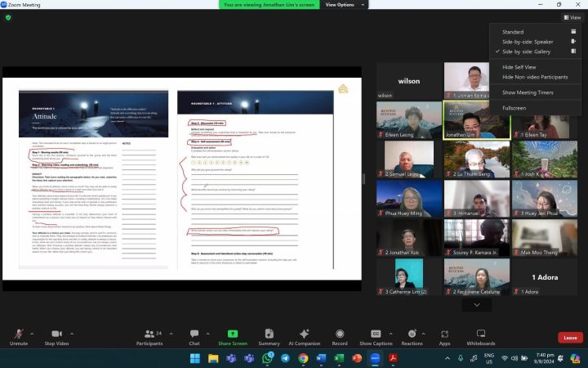The height and width of the screenshot is (368, 588).
Task: Click the green Share Screen button
Action: click(233, 336)
